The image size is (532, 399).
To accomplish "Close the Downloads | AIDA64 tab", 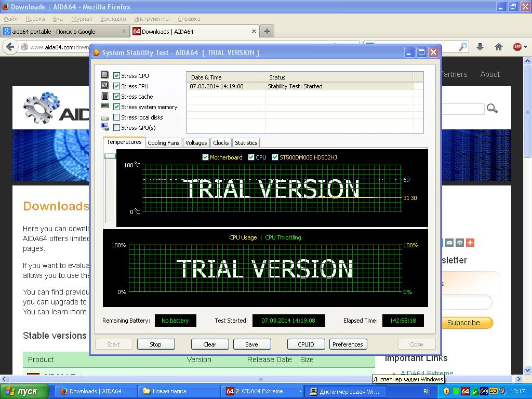I will click(254, 31).
